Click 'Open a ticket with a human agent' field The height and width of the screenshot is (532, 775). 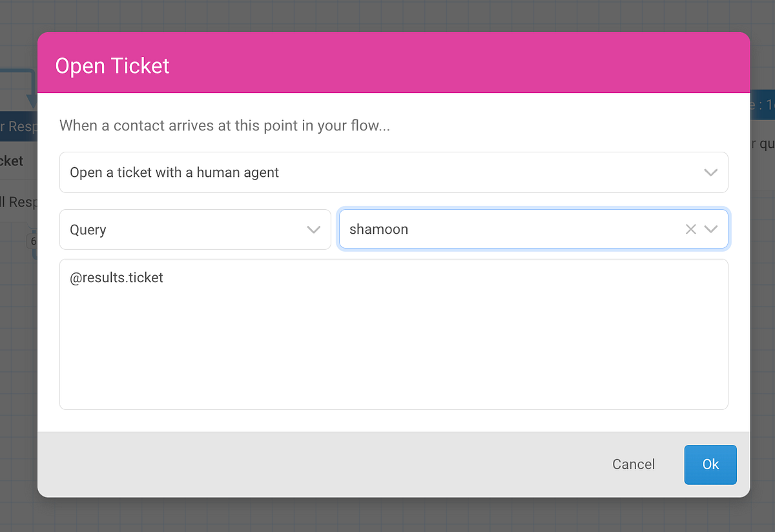tap(258, 172)
